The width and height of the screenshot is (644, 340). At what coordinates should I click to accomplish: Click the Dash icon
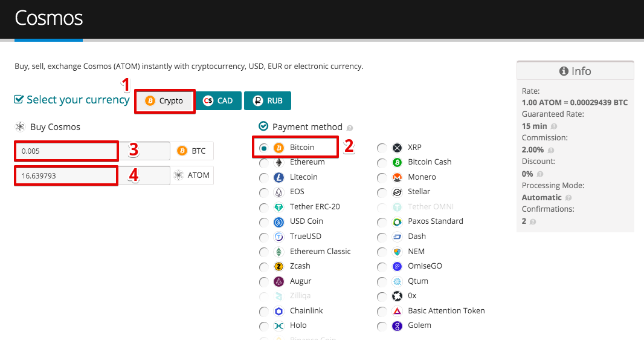397,237
